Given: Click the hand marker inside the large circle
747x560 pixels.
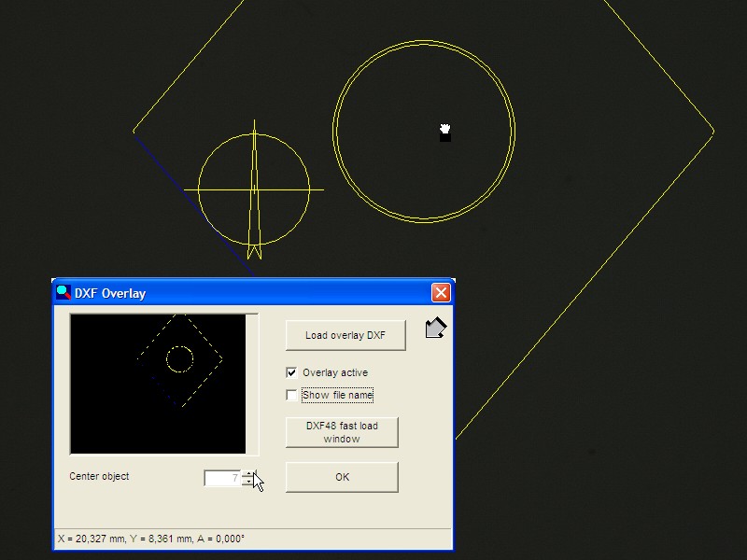Looking at the screenshot, I should [x=445, y=132].
